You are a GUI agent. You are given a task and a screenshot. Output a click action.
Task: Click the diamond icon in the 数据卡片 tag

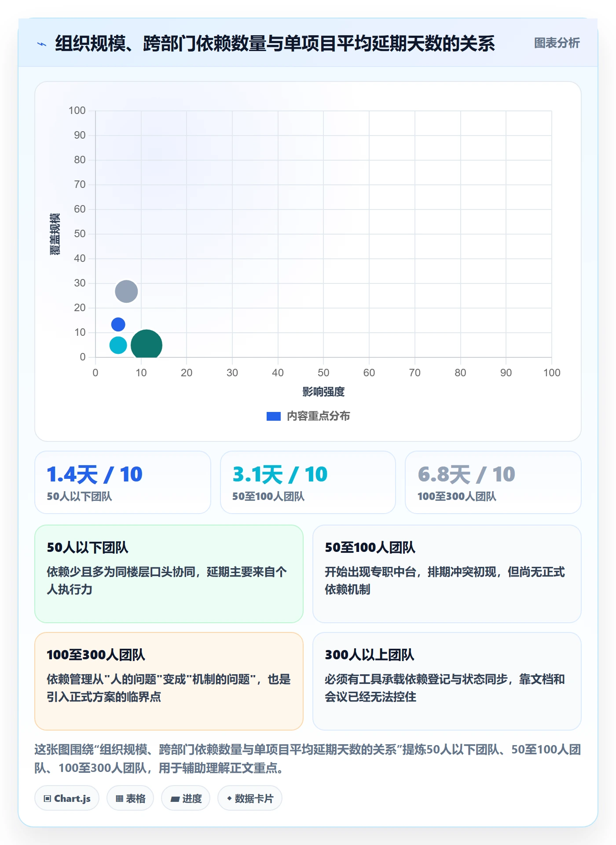pyautogui.click(x=229, y=798)
